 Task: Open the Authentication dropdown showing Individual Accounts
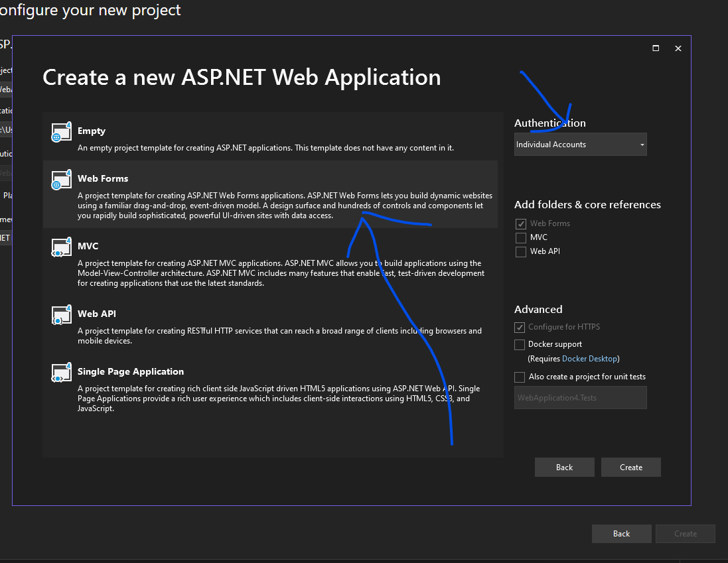[x=581, y=144]
